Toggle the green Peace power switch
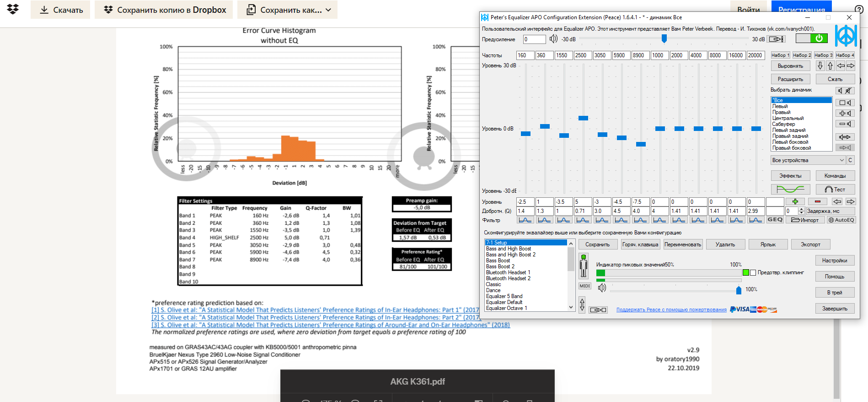Screen dimensions: 868x402 pyautogui.click(x=811, y=38)
